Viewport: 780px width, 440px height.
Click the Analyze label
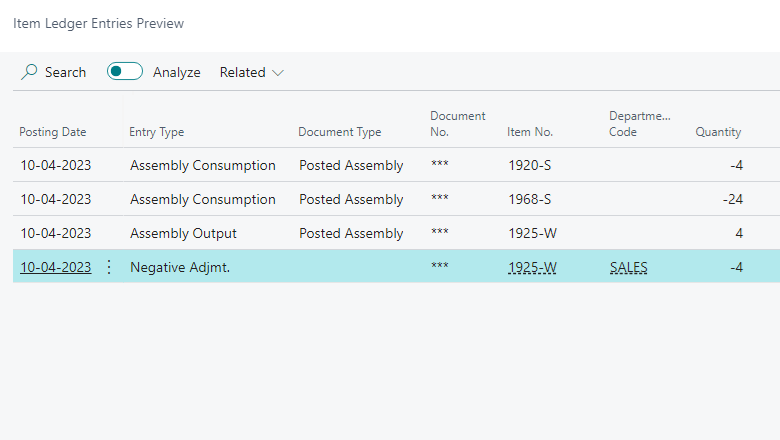pos(177,73)
